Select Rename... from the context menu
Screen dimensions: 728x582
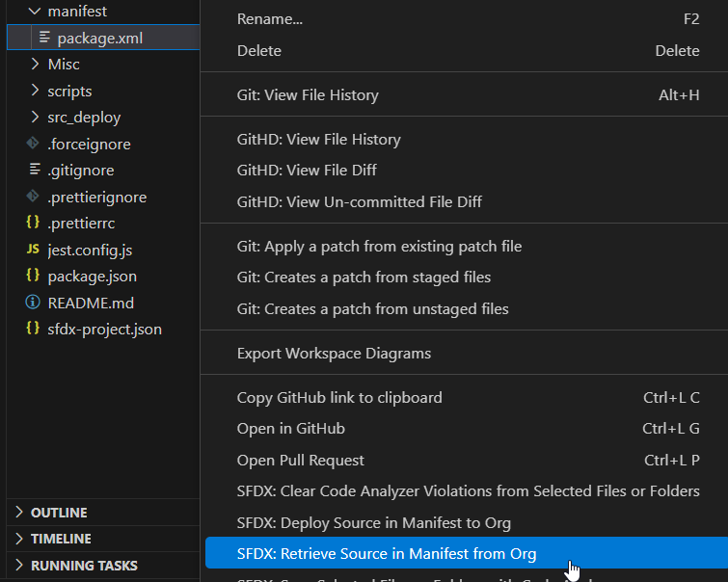pos(270,19)
